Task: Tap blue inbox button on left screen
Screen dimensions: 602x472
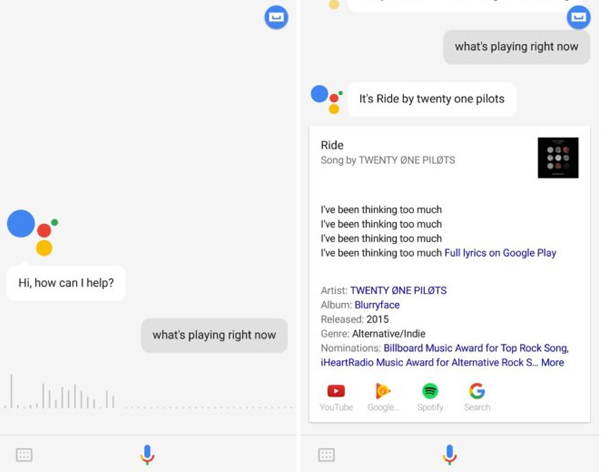Action: pos(276,17)
